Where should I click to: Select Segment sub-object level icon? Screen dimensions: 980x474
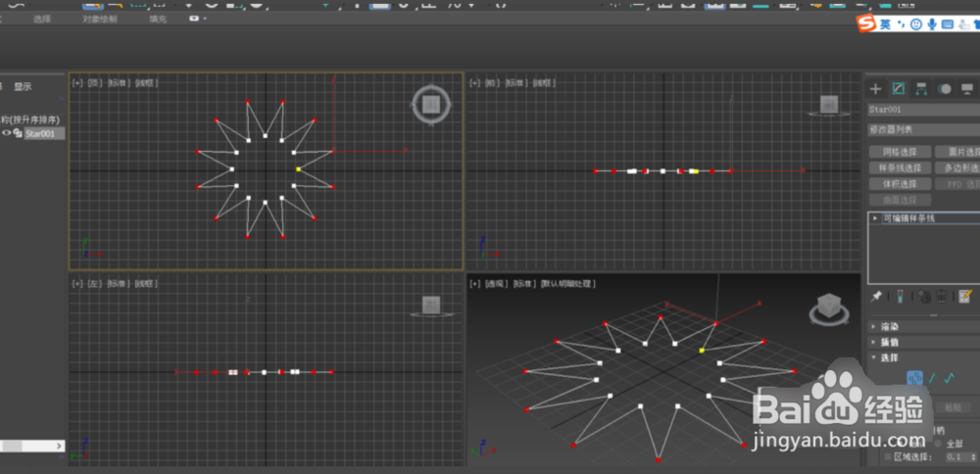coord(933,378)
